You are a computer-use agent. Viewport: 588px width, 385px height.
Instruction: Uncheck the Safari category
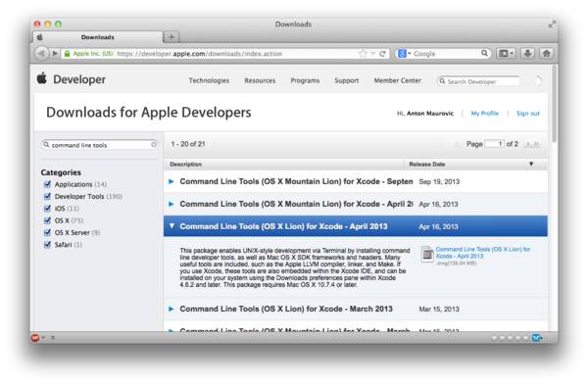(x=47, y=244)
